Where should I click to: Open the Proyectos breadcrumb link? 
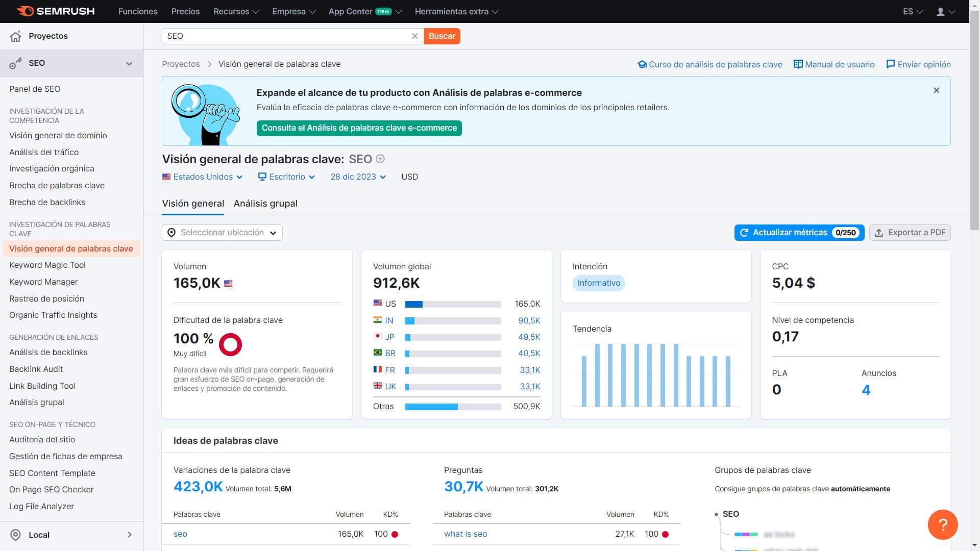[x=181, y=64]
